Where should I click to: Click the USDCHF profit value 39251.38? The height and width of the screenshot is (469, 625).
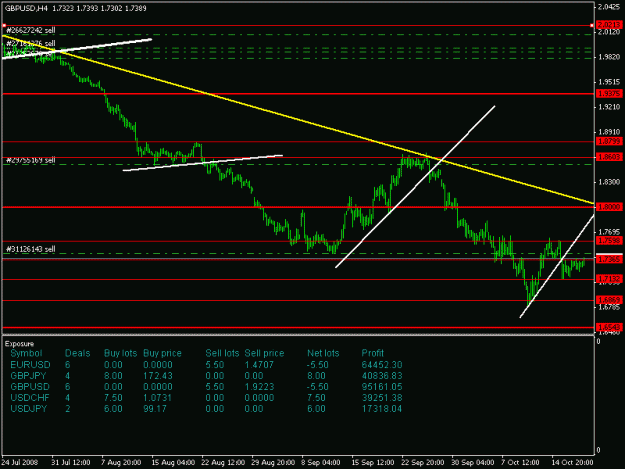[382, 398]
